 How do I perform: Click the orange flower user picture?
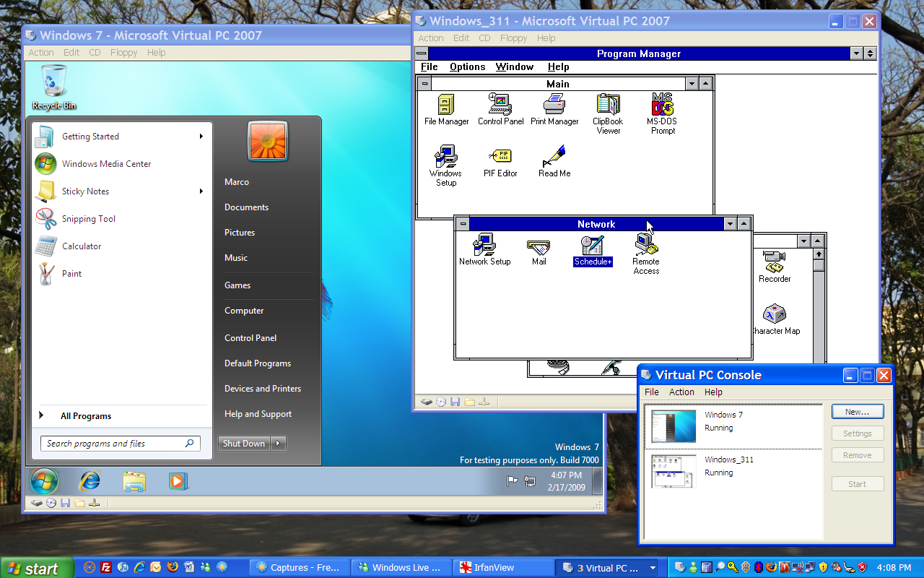pos(268,140)
